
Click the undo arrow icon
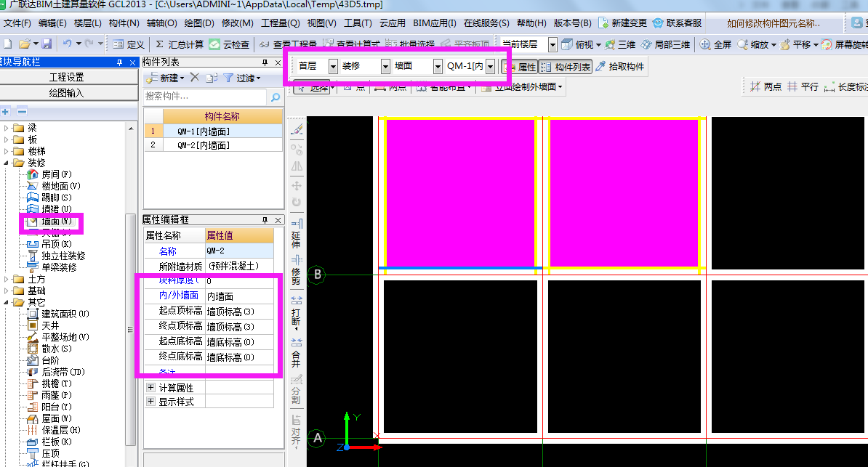tap(67, 44)
